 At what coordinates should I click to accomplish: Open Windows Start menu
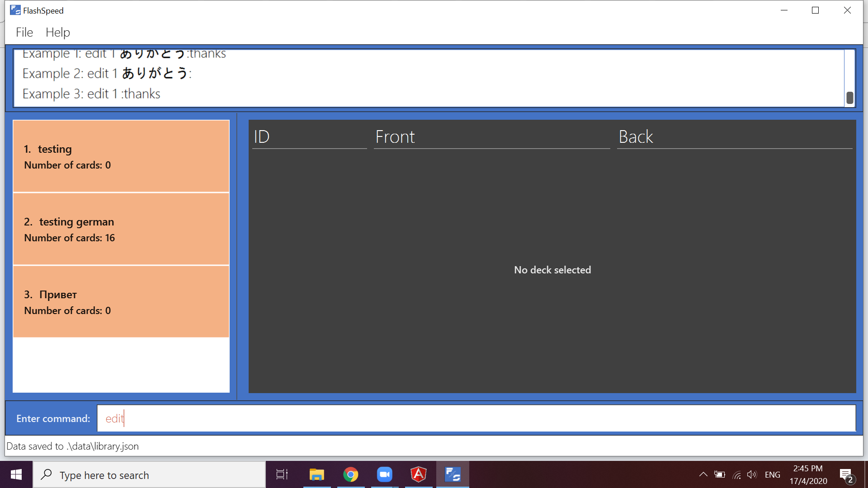pyautogui.click(x=16, y=474)
